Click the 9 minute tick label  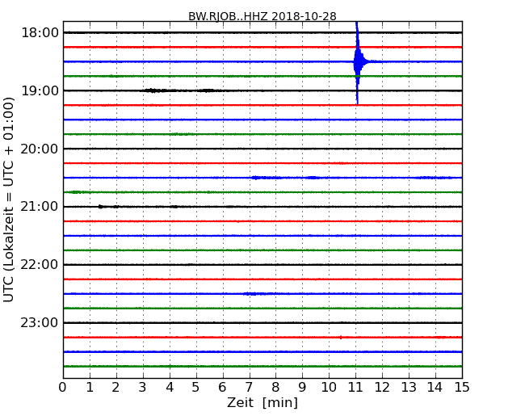(x=302, y=388)
